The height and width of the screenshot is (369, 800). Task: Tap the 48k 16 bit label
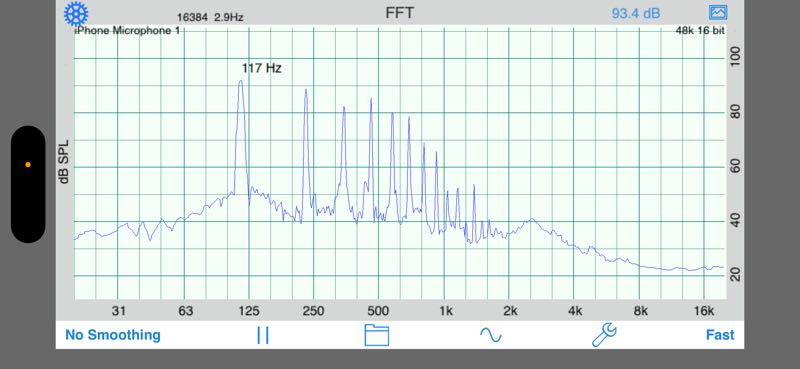click(x=699, y=31)
